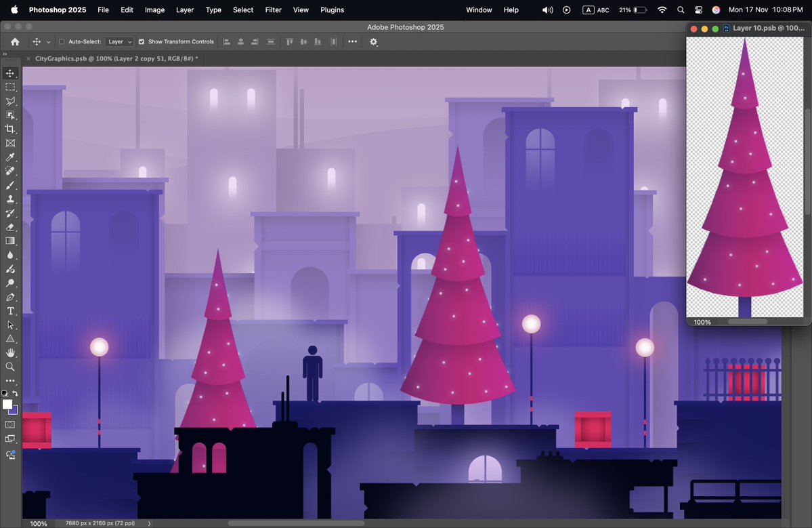Uncheck Show Transform Controls

click(x=141, y=41)
